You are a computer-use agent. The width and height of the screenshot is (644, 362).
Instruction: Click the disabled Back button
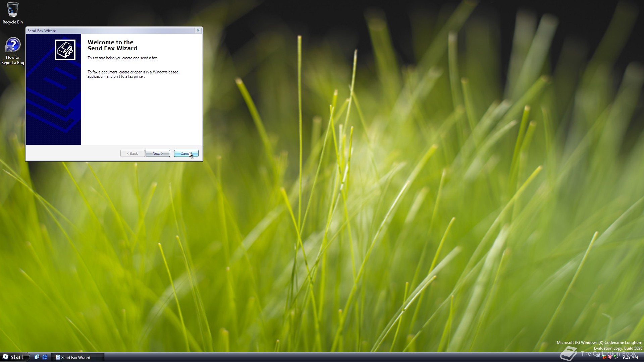point(132,154)
